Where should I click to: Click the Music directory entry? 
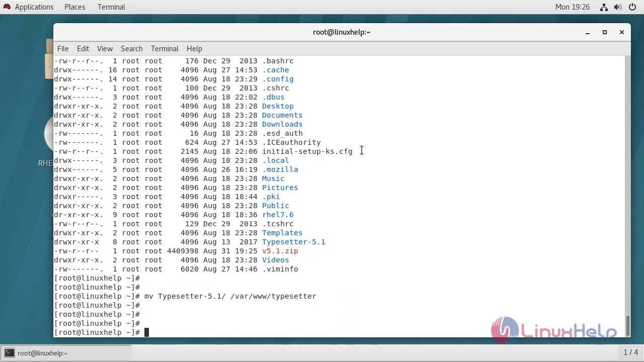pos(273,178)
